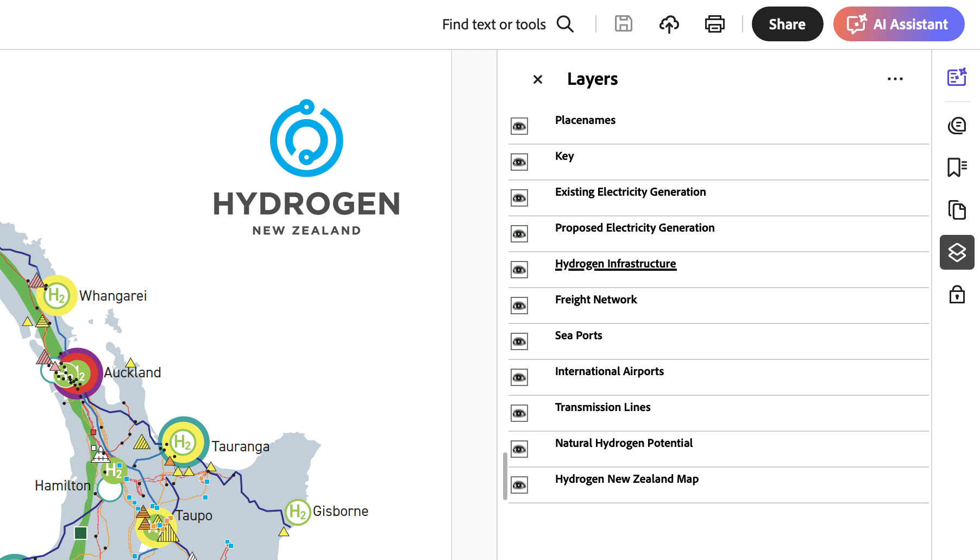This screenshot has height=560, width=980.
Task: Open the print dialog icon
Action: click(x=714, y=24)
